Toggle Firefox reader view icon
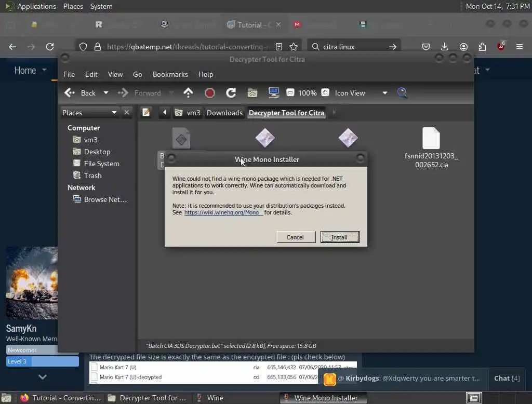 pos(279,47)
